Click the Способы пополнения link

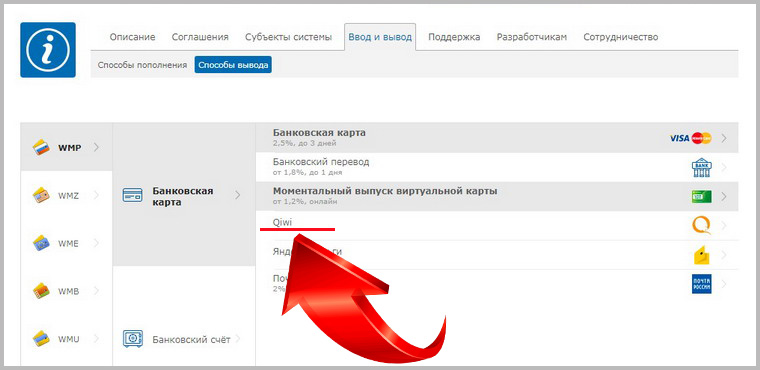click(142, 65)
